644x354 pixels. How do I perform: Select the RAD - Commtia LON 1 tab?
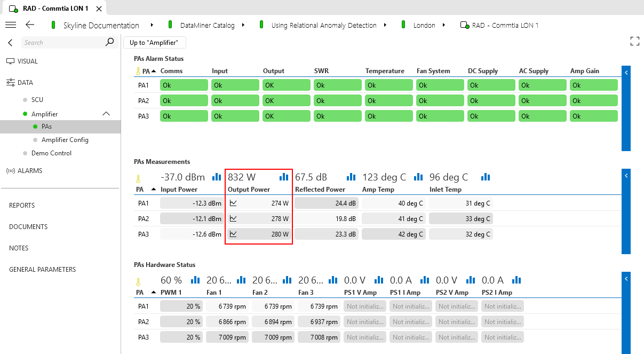(x=55, y=9)
